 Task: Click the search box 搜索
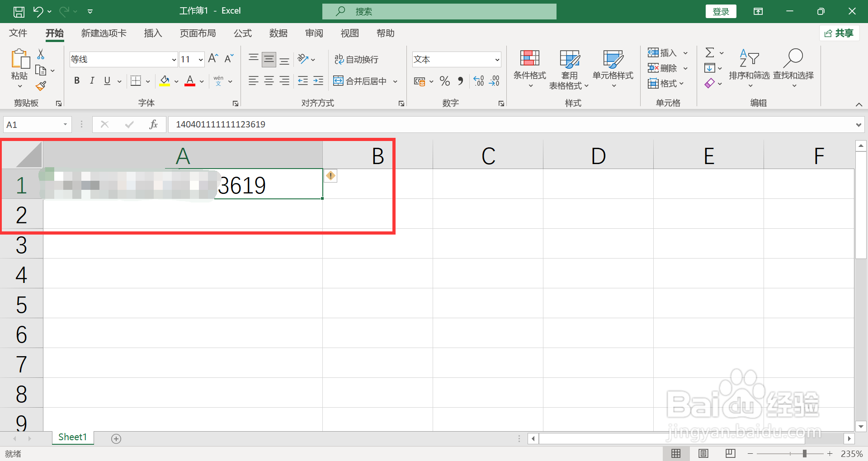(x=439, y=11)
